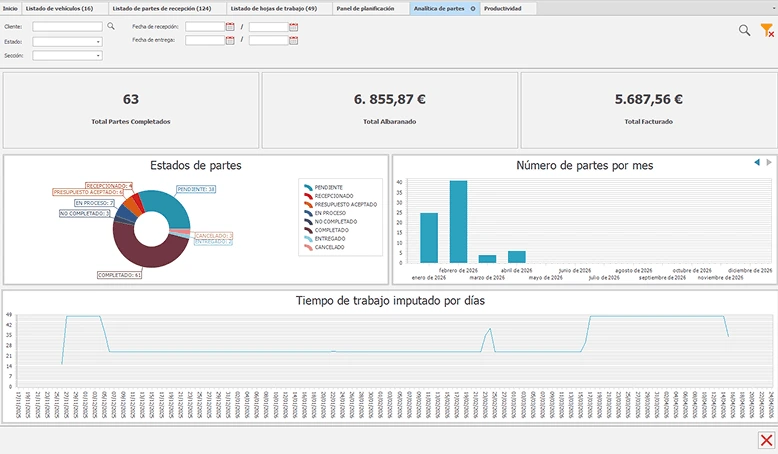Open Listado de partes de recepción tab
The width and height of the screenshot is (778, 454).
tap(167, 8)
